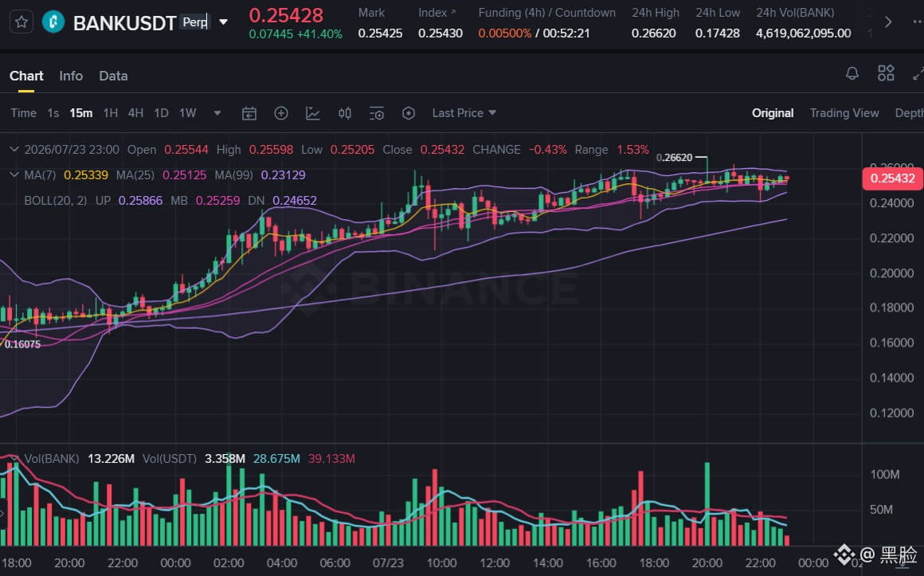924x576 pixels.
Task: Click the MA(99) value 0.23129
Action: tap(283, 175)
